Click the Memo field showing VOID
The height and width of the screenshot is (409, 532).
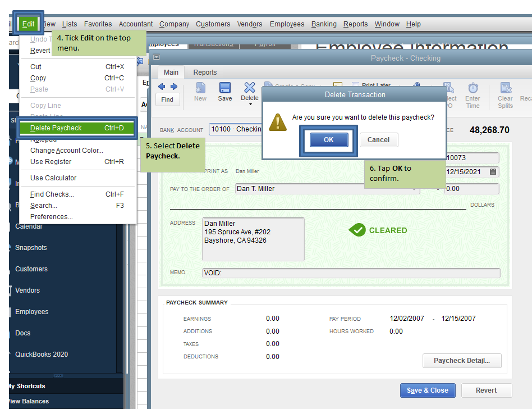click(351, 273)
